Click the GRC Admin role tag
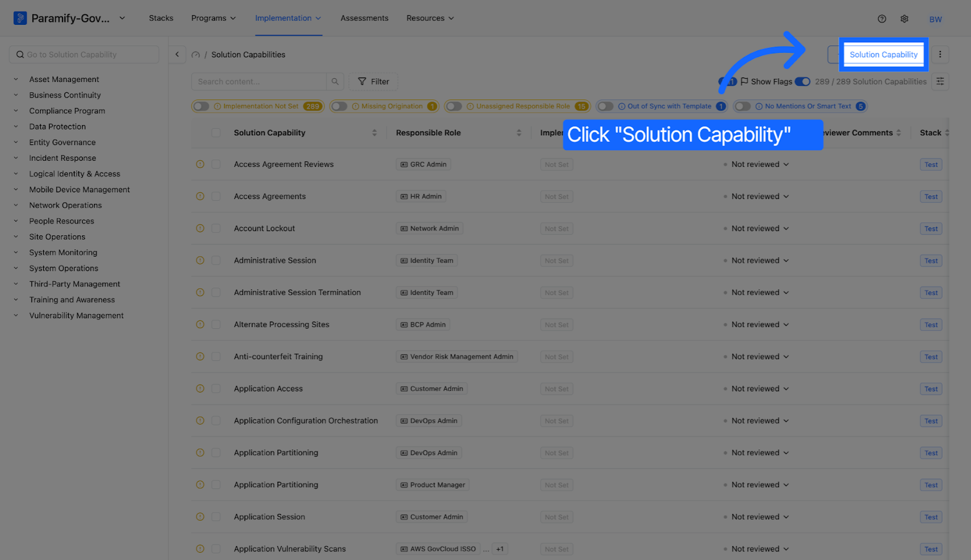This screenshot has height=560, width=971. pyautogui.click(x=424, y=164)
